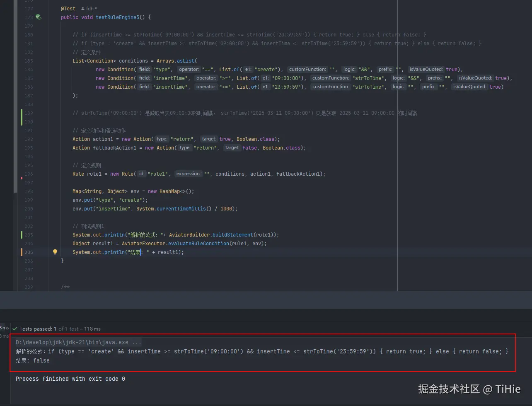
Task: Run testRuleEngine5 via the gutter run icon
Action: click(38, 17)
